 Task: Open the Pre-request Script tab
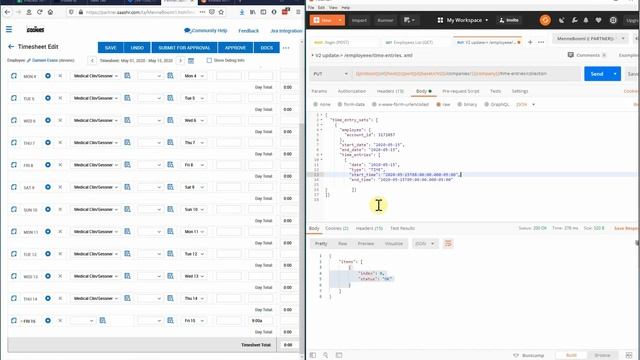coord(460,91)
